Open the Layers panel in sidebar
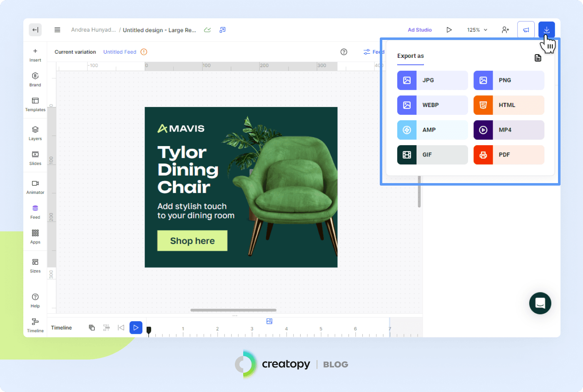Viewport: 583px width, 392px height. click(x=35, y=133)
